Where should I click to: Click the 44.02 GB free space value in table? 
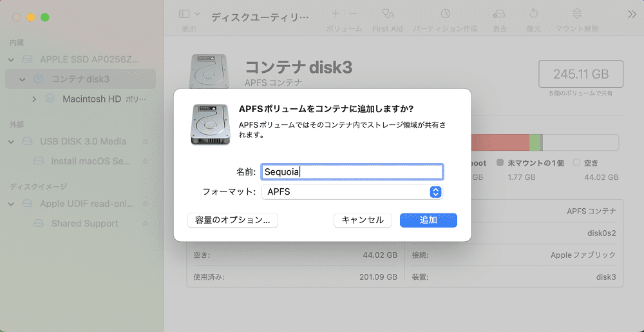[380, 255]
